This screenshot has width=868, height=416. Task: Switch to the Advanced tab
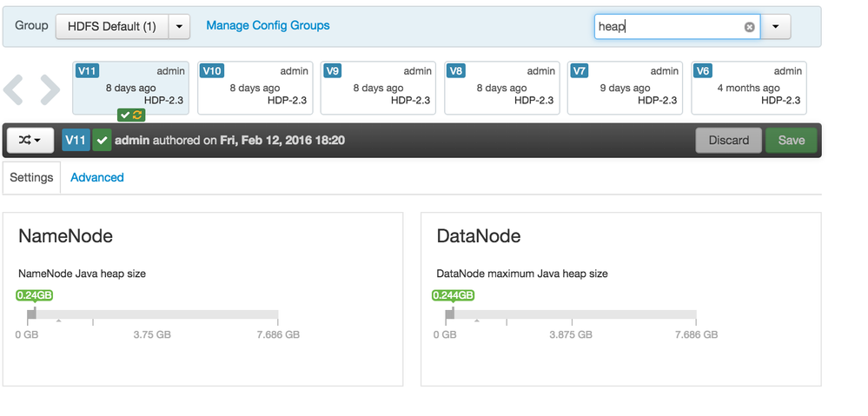(x=97, y=177)
